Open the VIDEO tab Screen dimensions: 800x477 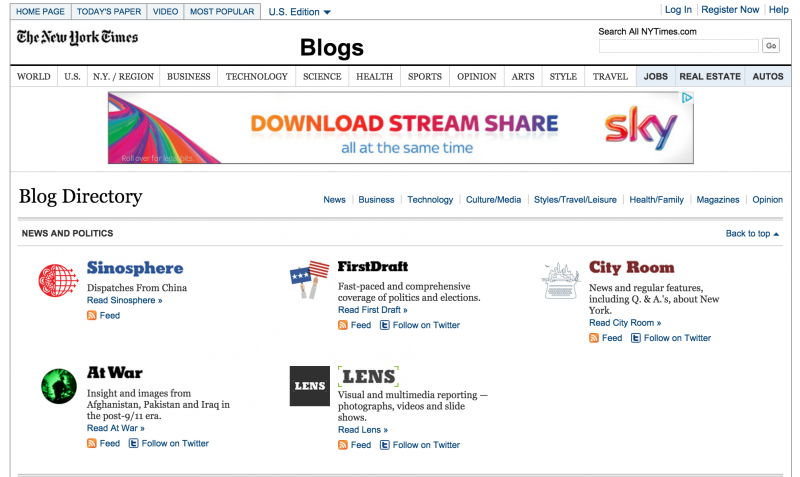(166, 11)
